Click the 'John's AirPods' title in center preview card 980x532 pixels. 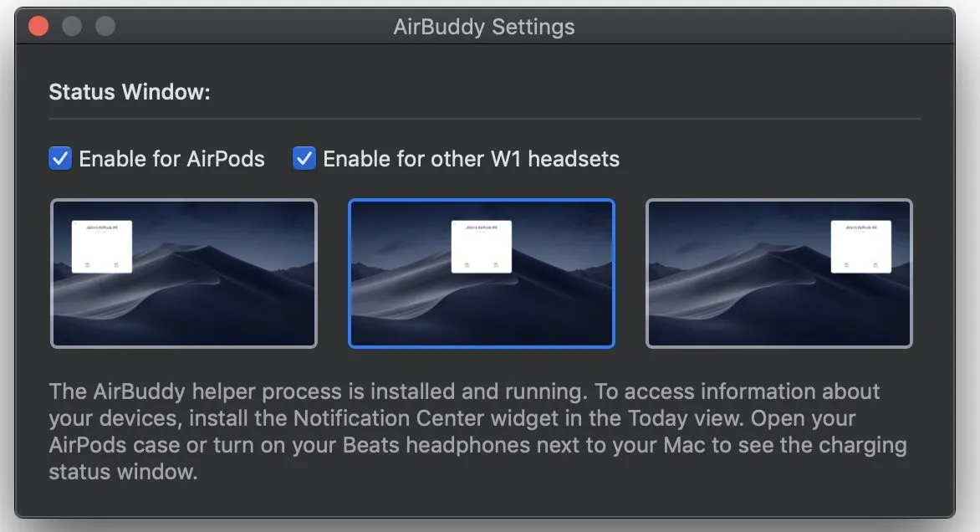coord(482,227)
